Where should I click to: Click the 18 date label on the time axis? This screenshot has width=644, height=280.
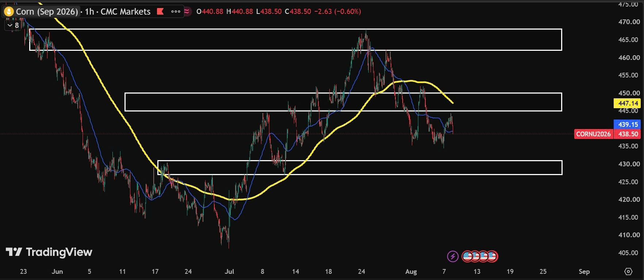pos(329,272)
